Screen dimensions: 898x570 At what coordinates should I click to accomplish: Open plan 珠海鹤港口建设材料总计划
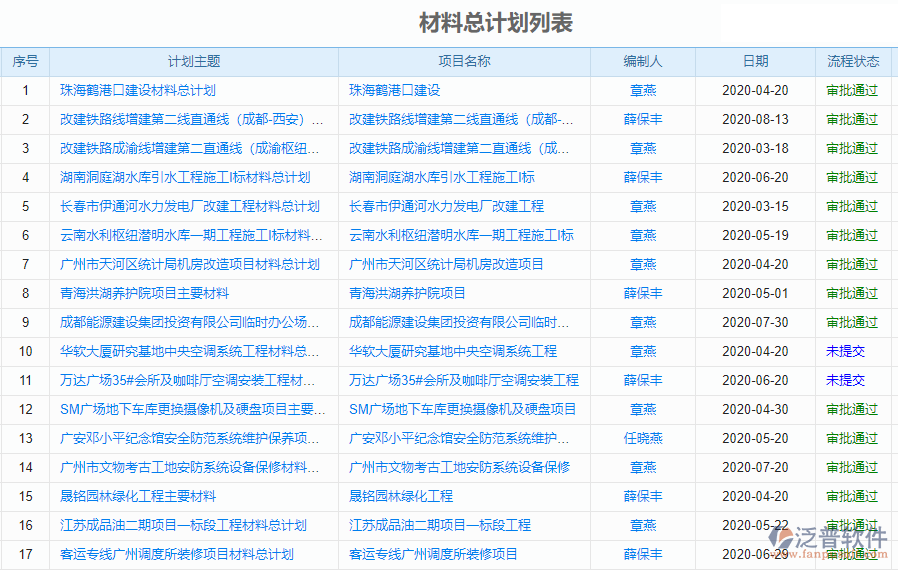coord(138,90)
